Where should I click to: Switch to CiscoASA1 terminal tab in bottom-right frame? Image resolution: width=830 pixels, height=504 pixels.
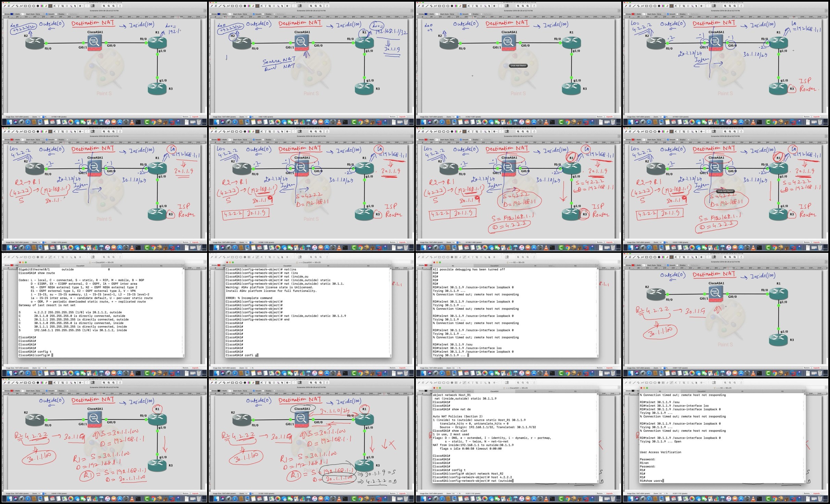(x=701, y=391)
